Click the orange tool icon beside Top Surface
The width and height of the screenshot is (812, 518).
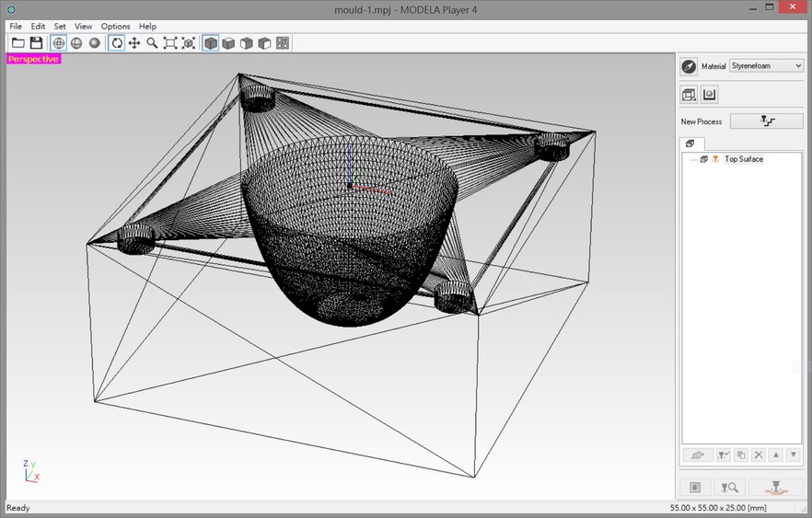tap(715, 159)
